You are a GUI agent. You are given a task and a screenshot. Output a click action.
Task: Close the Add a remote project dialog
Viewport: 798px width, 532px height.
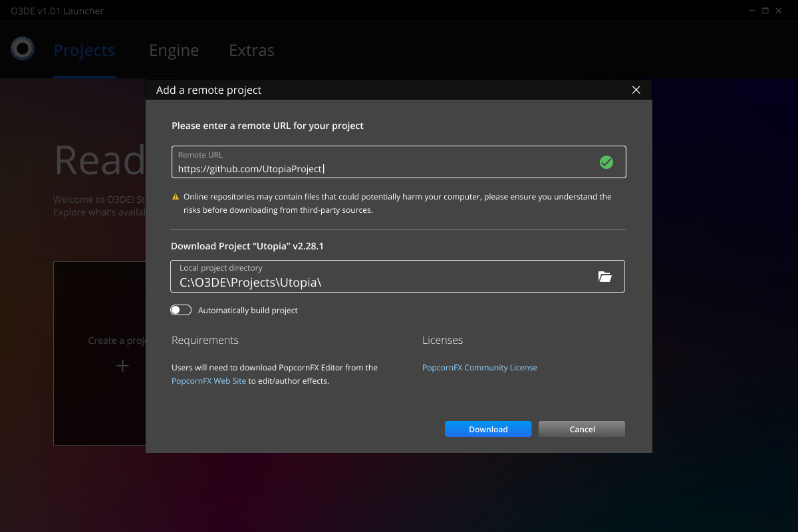click(636, 90)
